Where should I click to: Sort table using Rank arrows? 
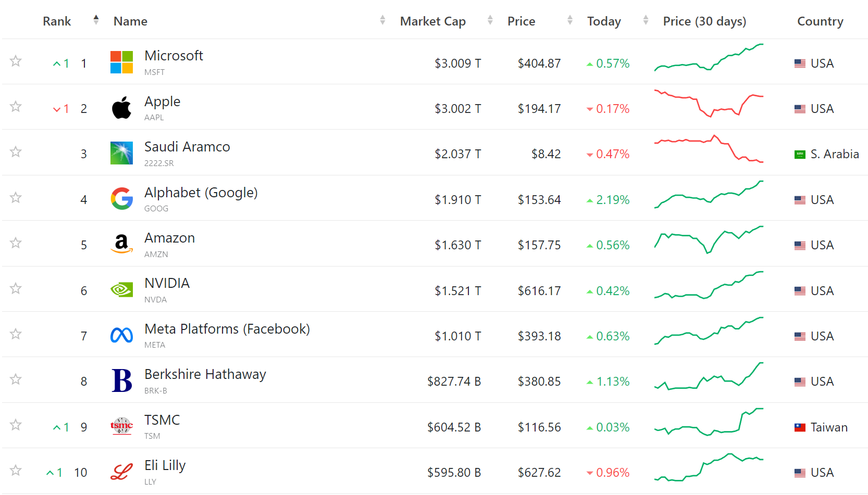[96, 20]
